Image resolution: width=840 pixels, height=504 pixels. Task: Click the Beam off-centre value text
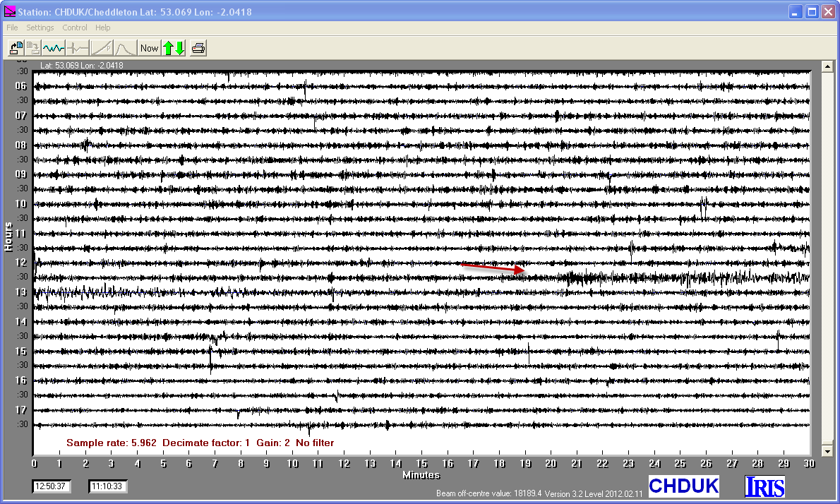(489, 493)
